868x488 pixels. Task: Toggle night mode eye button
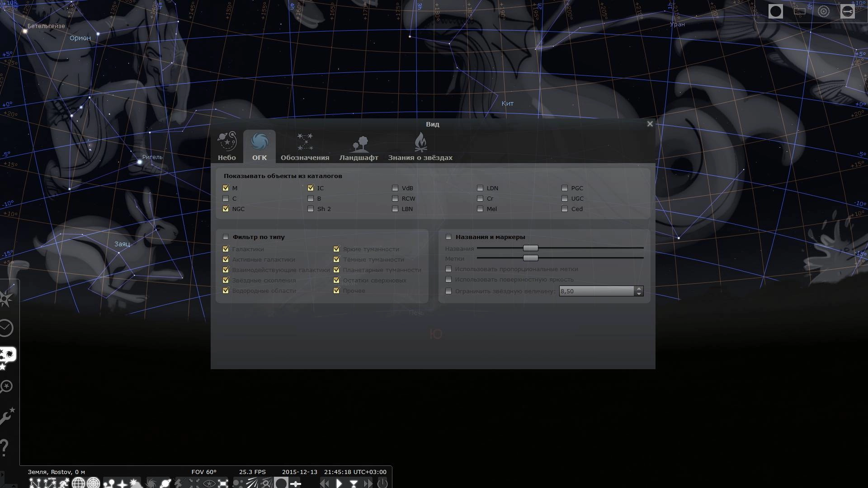(x=209, y=483)
